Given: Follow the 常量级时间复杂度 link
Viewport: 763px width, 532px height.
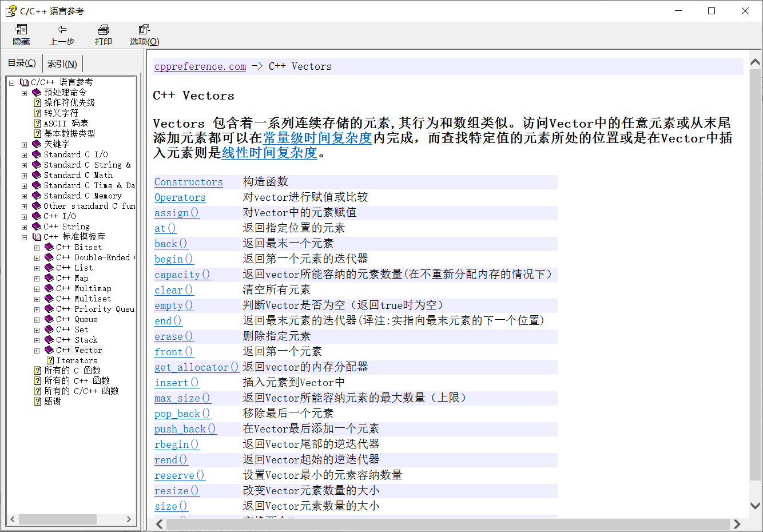Looking at the screenshot, I should (318, 138).
